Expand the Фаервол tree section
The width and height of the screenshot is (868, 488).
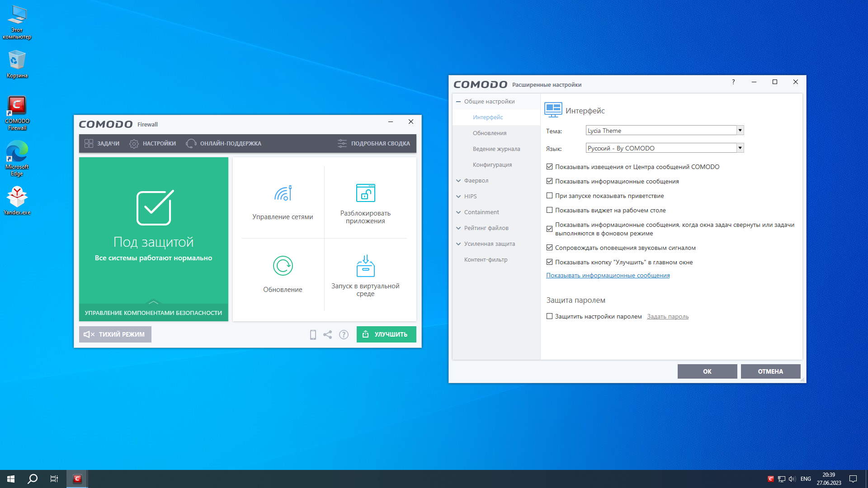click(x=458, y=181)
